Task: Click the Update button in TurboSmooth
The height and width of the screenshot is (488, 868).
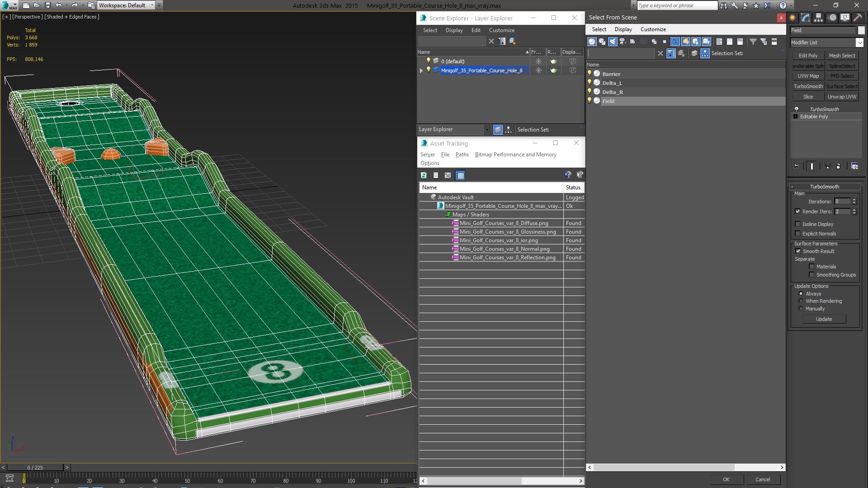Action: point(824,319)
